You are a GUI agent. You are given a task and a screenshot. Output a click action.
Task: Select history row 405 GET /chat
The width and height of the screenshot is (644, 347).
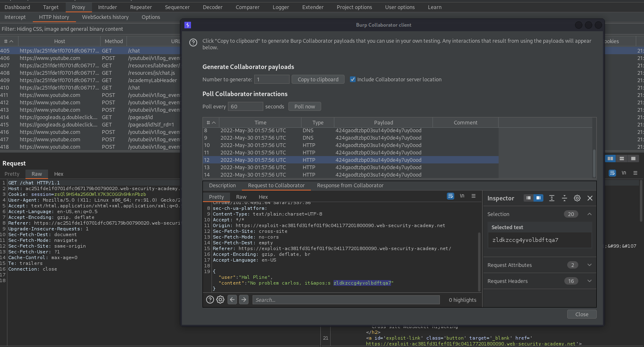[x=90, y=51]
